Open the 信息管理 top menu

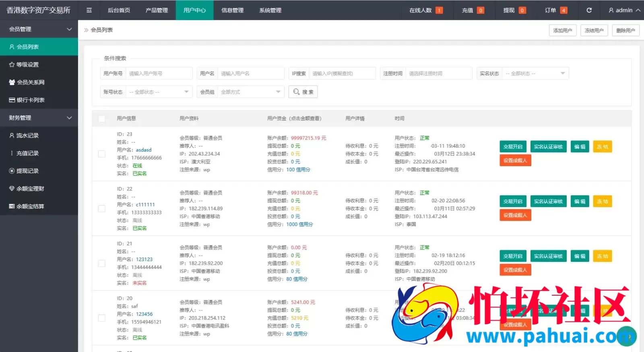click(232, 10)
